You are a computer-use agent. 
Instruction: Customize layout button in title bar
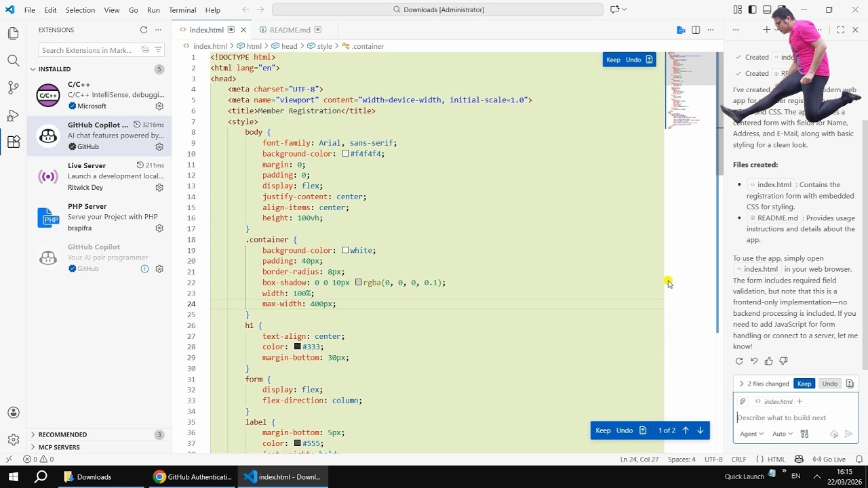(x=737, y=10)
